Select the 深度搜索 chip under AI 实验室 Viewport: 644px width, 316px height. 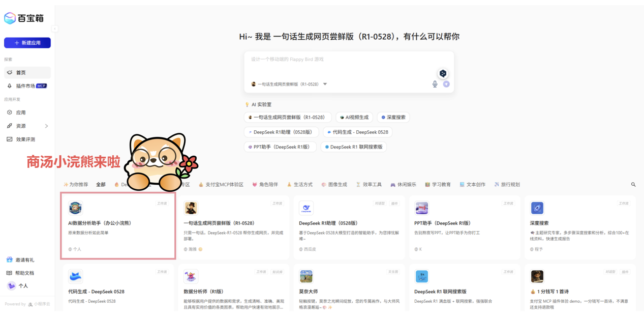point(393,118)
